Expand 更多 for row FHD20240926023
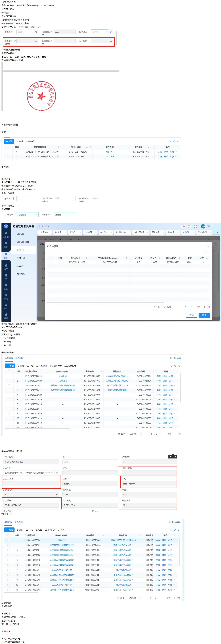 pos(172,381)
